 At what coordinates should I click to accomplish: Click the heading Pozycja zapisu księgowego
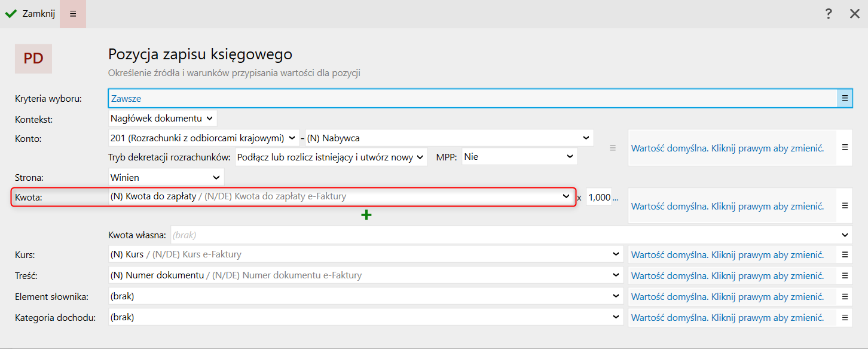point(200,54)
